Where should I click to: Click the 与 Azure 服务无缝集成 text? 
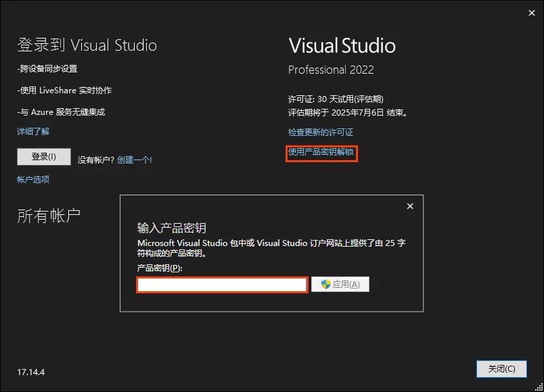point(61,112)
